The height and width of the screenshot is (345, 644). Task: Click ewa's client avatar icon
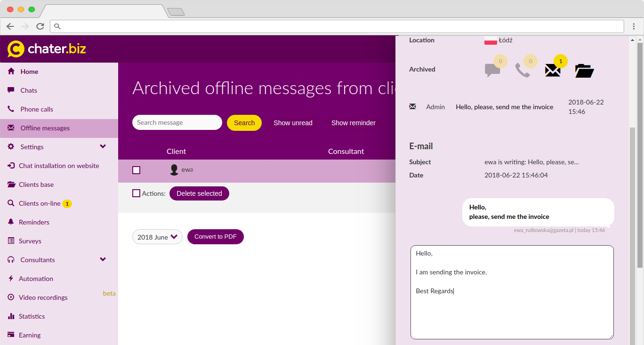(x=174, y=170)
